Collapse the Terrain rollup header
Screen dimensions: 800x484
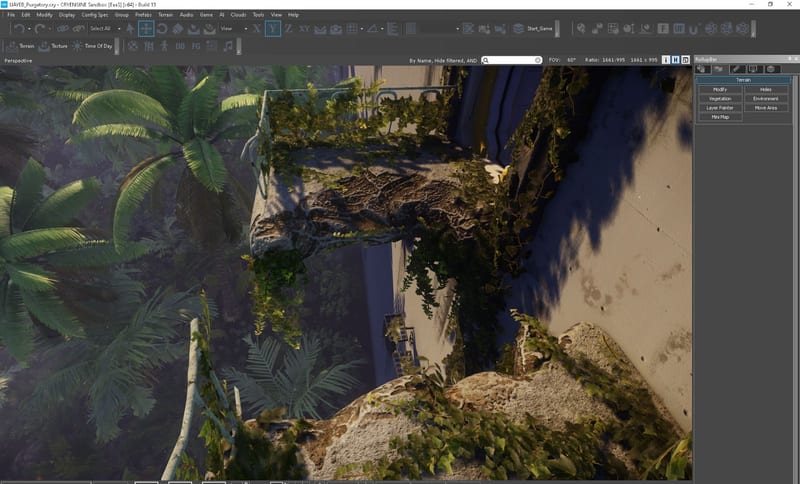pyautogui.click(x=743, y=80)
